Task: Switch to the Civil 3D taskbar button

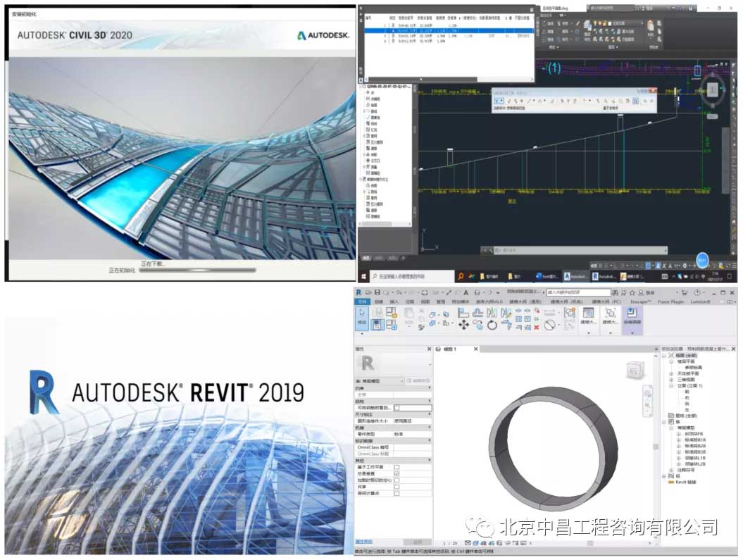Action: tap(575, 275)
